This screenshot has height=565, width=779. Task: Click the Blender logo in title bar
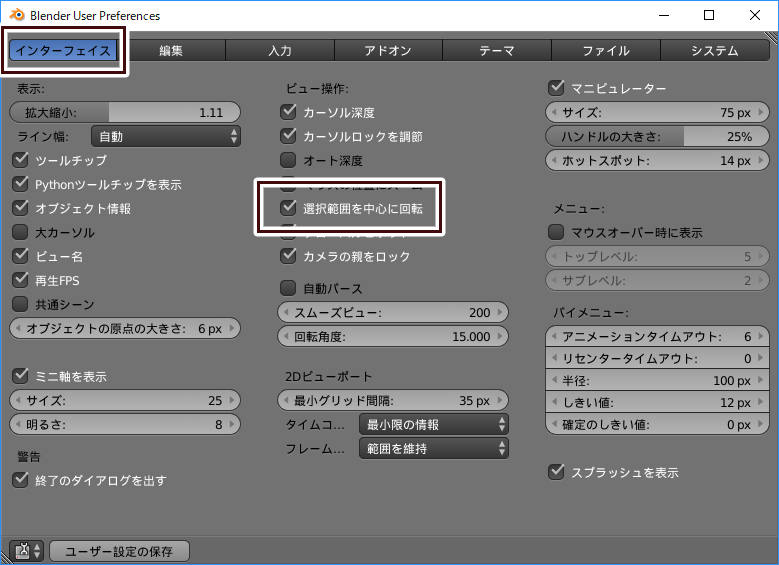pos(17,15)
